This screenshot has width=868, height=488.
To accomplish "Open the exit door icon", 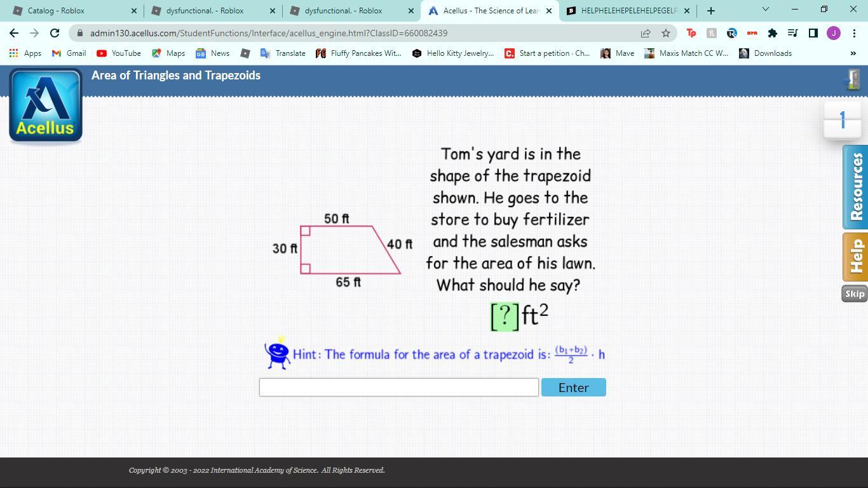I will tap(852, 79).
